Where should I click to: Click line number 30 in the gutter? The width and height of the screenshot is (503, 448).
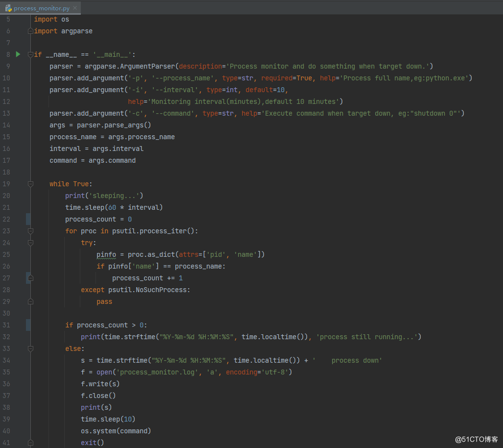click(x=6, y=313)
